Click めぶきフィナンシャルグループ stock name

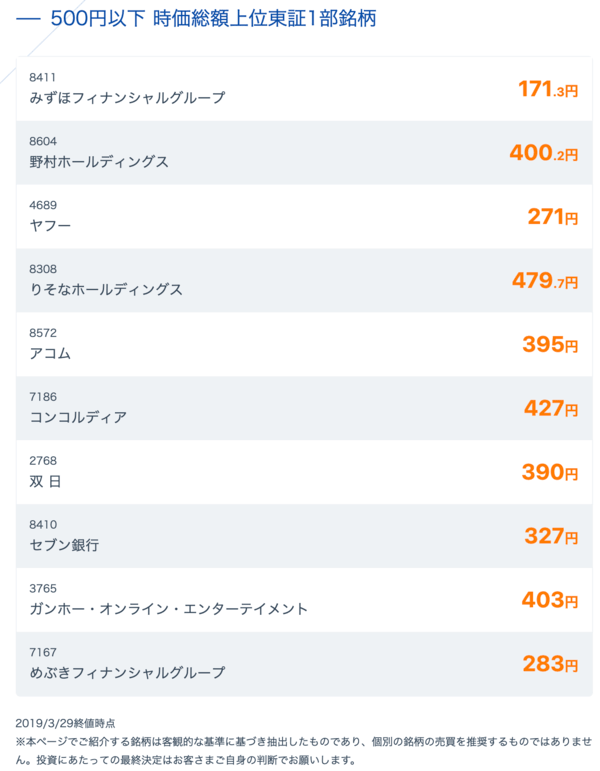[127, 673]
